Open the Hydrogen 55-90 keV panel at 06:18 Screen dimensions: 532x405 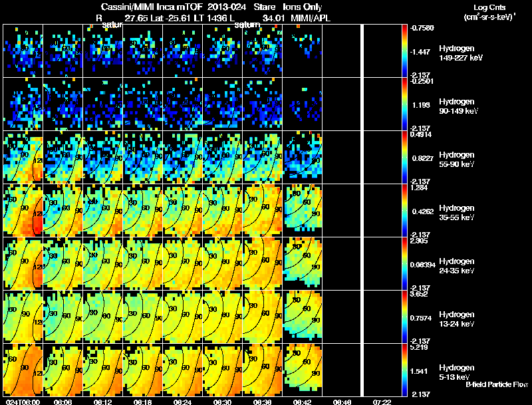(x=142, y=157)
